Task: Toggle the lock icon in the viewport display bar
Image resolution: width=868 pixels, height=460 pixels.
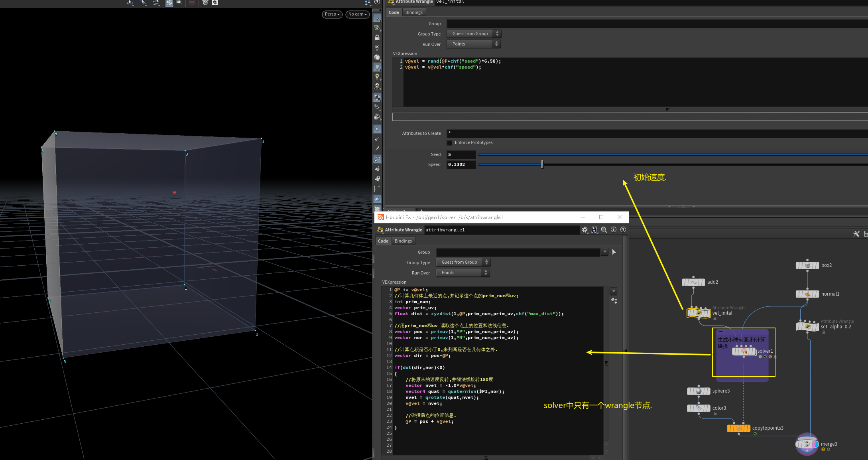Action: pyautogui.click(x=377, y=38)
